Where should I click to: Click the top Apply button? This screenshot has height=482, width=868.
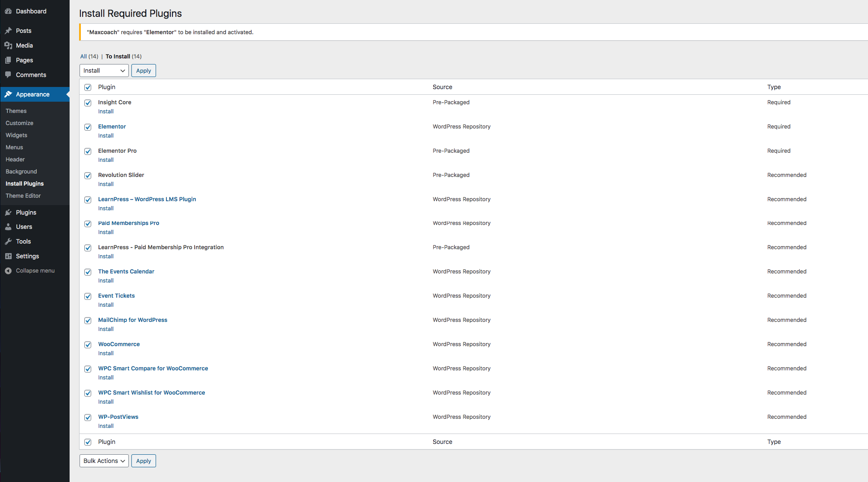pos(144,71)
